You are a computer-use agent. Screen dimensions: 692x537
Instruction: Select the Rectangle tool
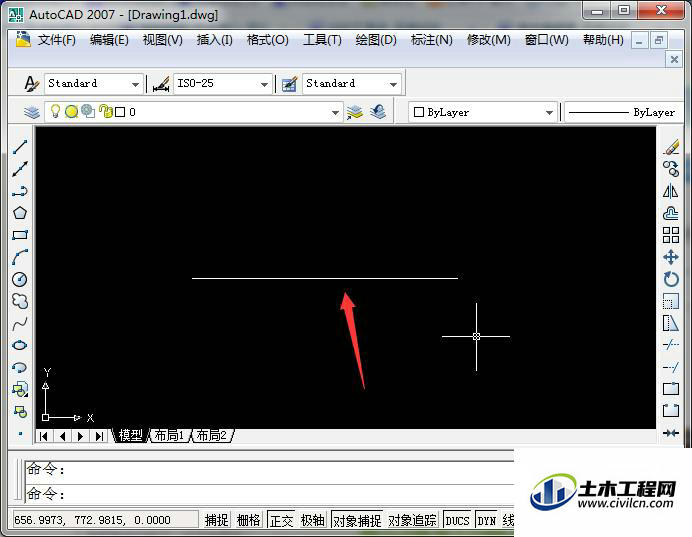pos(20,235)
